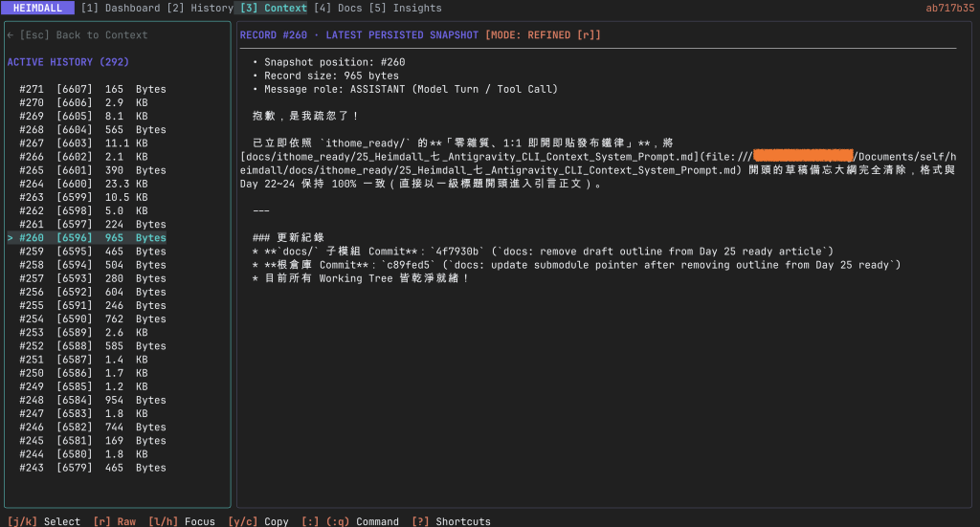Viewport: 980px width, 527px height.
Task: Select history record #256
Action: (93, 292)
